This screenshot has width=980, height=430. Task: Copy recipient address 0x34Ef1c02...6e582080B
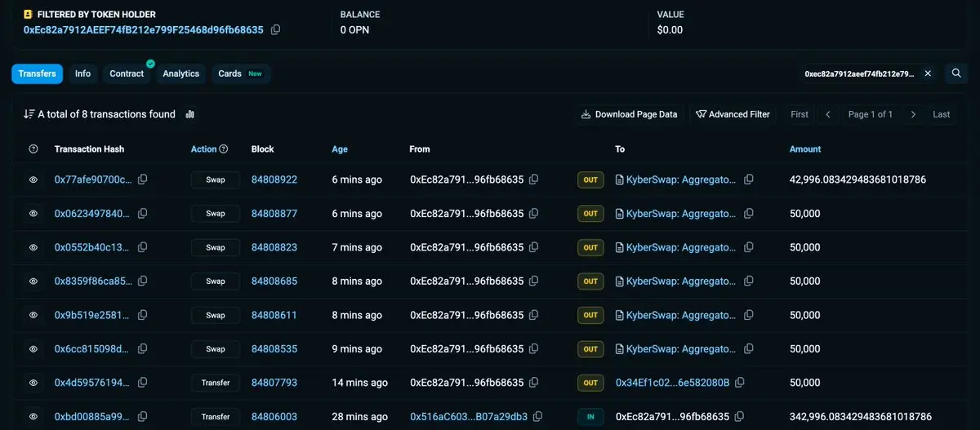739,383
